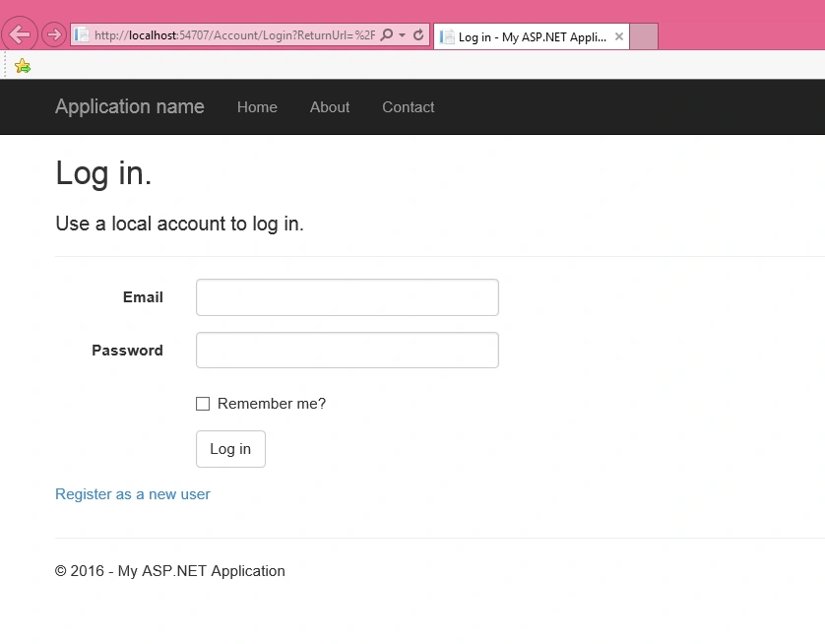Close the Log in browser tab
Image resolution: width=825 pixels, height=644 pixels.
tap(619, 36)
